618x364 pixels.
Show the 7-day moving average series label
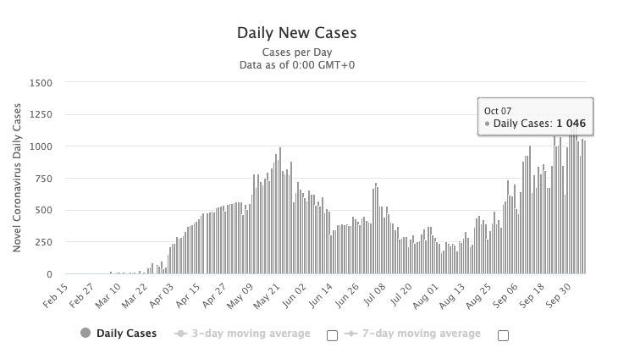coord(422,334)
